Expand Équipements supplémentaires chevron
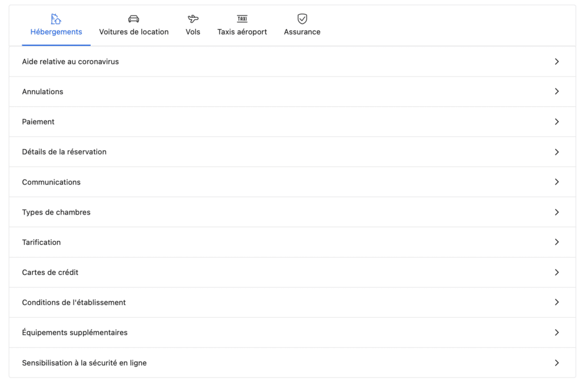588x385 pixels. (556, 333)
